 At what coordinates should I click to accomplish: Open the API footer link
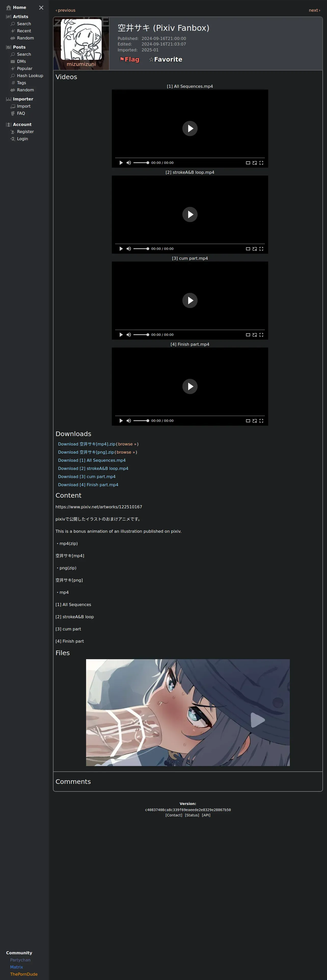(x=206, y=815)
